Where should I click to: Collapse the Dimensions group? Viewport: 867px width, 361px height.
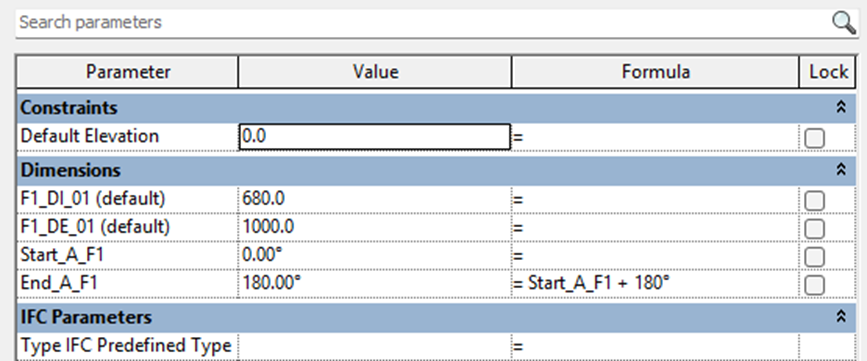click(x=840, y=170)
